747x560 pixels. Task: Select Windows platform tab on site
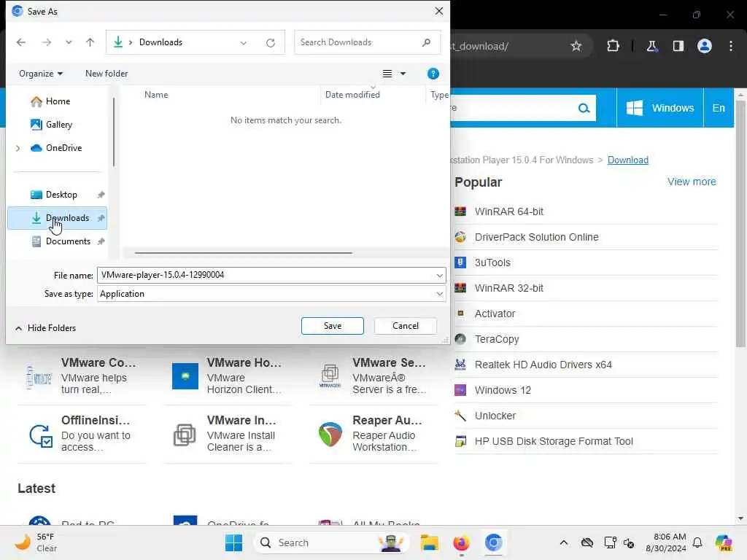[659, 108]
